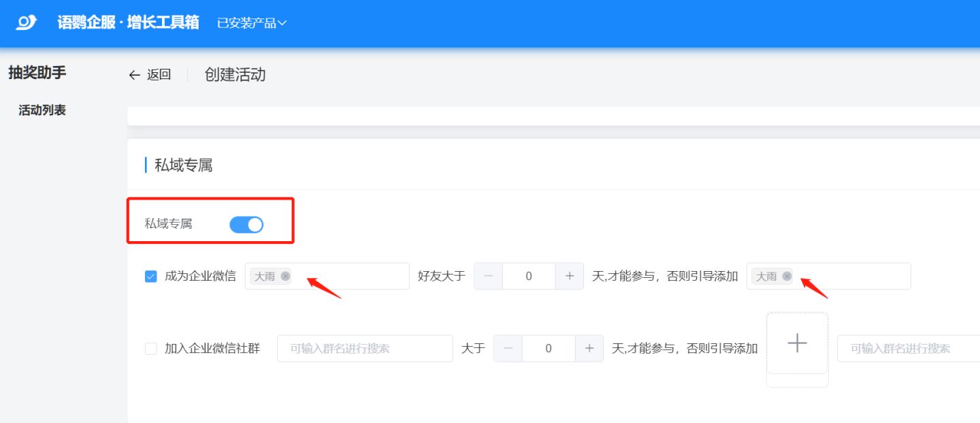
Task: Click 抽奖助手 sidebar heading
Action: [37, 73]
